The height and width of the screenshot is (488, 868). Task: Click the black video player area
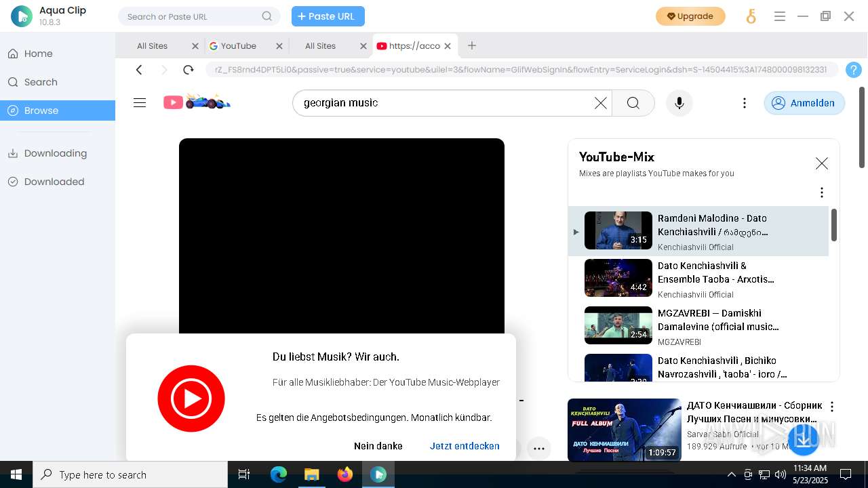point(342,236)
